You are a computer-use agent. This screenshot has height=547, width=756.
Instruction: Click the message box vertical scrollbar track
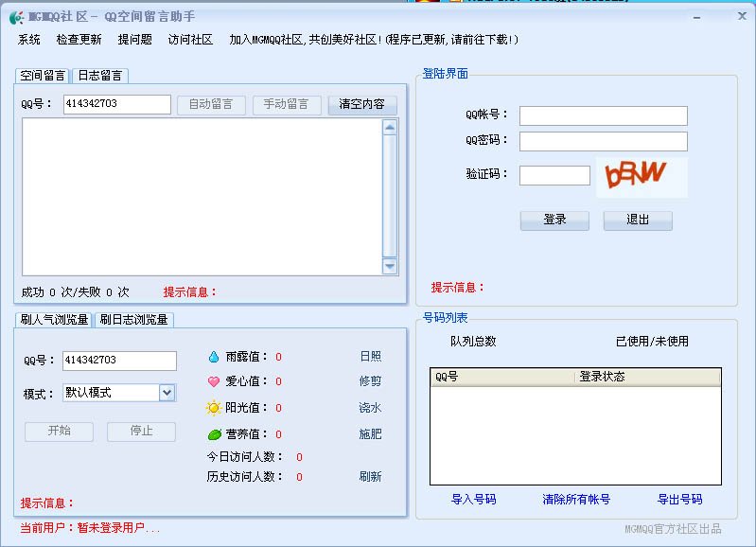click(390, 197)
